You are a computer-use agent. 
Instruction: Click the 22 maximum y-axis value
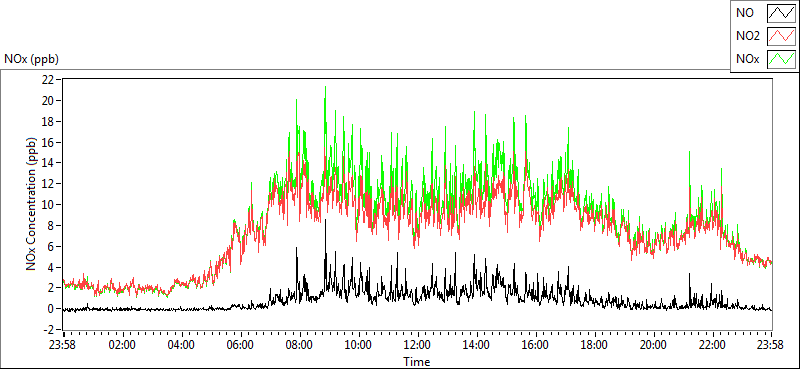tap(48, 80)
